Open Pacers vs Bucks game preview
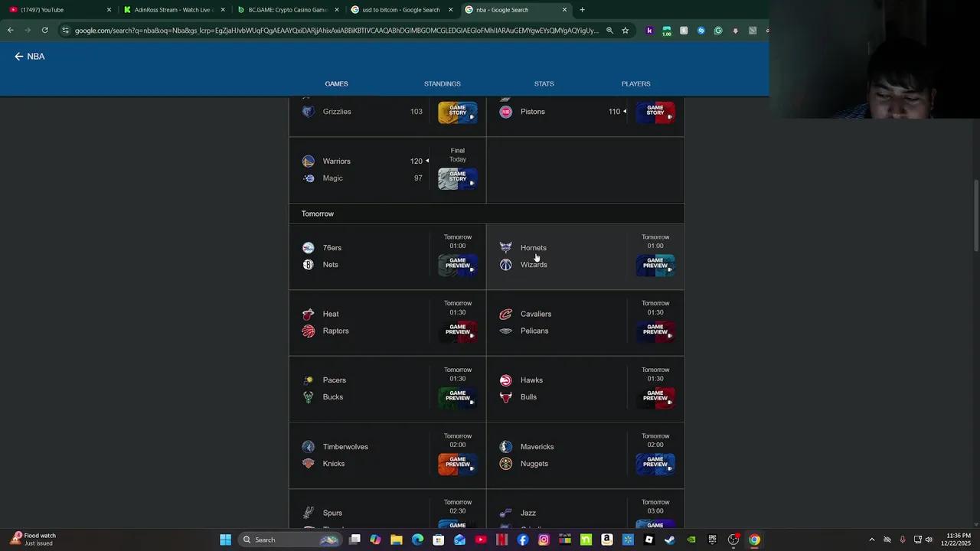The height and width of the screenshot is (551, 980). pos(458,398)
